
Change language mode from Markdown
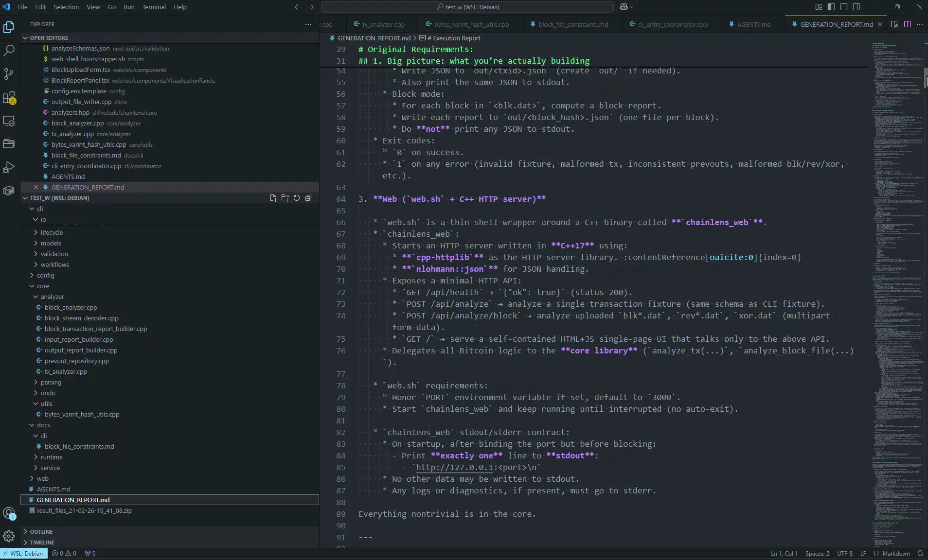[x=896, y=553]
